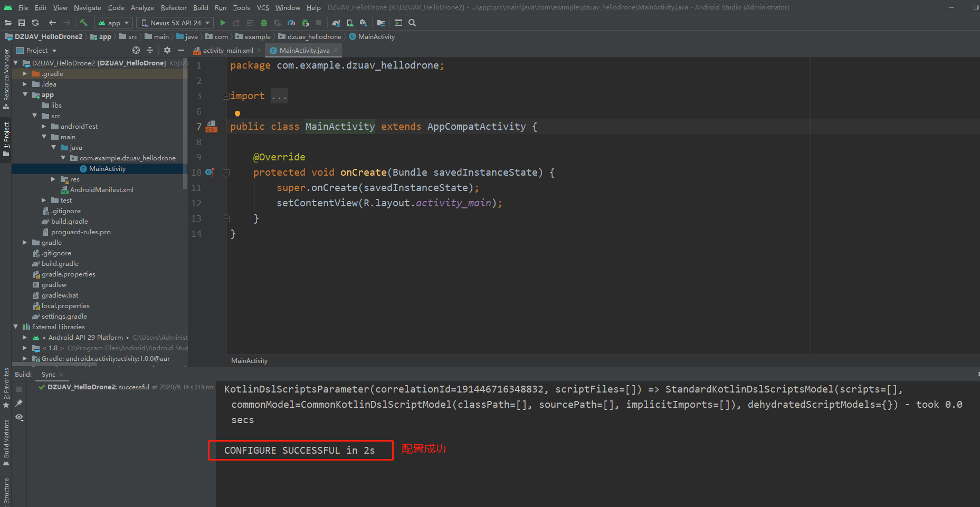This screenshot has width=980, height=507.
Task: Open the Navigate menu
Action: [88, 7]
